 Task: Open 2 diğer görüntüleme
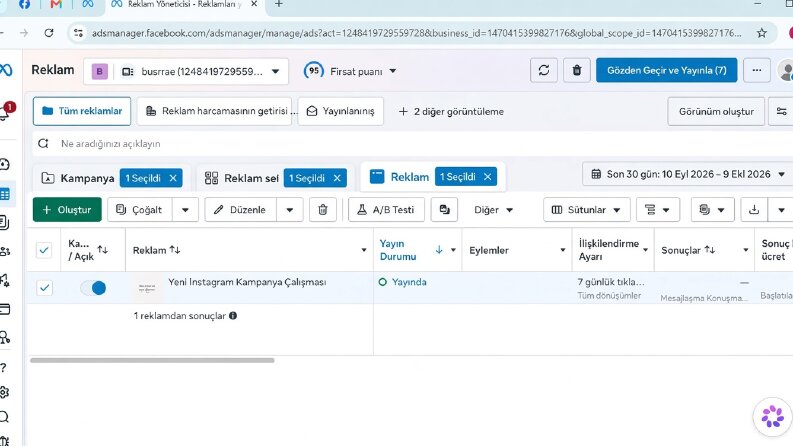(x=451, y=112)
